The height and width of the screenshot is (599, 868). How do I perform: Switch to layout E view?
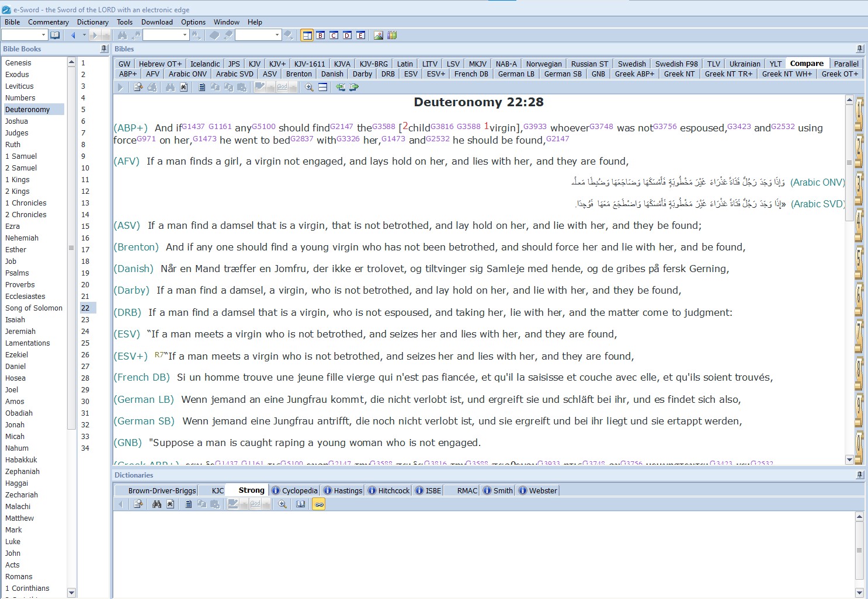point(360,35)
